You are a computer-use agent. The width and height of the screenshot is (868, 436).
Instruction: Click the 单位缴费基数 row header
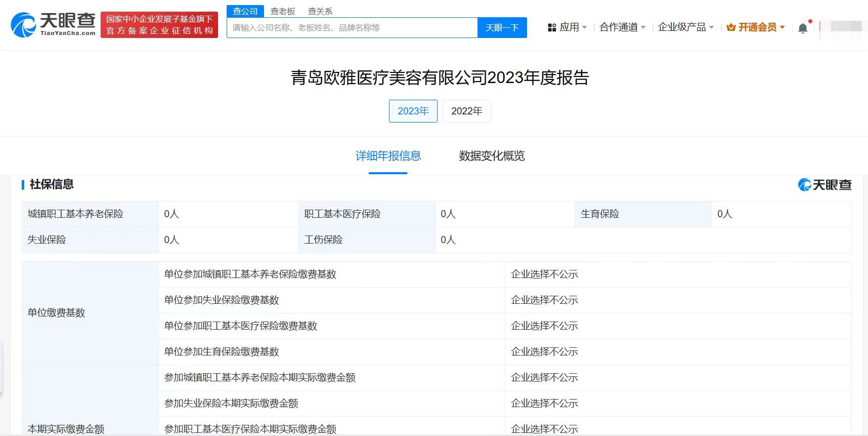pyautogui.click(x=90, y=313)
